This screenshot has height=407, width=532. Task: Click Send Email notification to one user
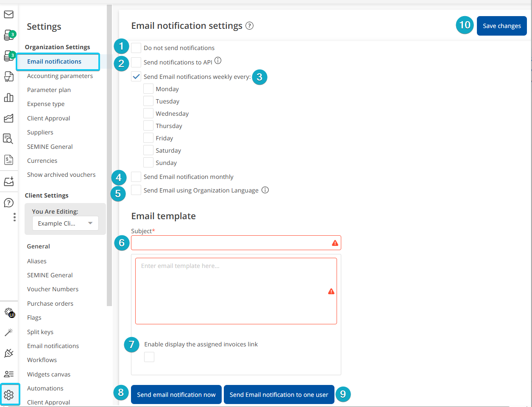coord(279,395)
